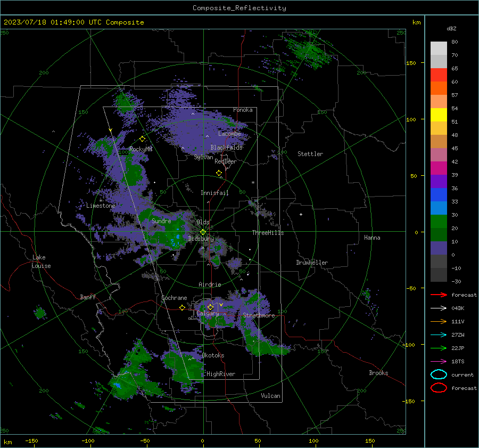Click the cyan current ellipse icon
The height and width of the screenshot is (448, 479).
pyautogui.click(x=439, y=374)
